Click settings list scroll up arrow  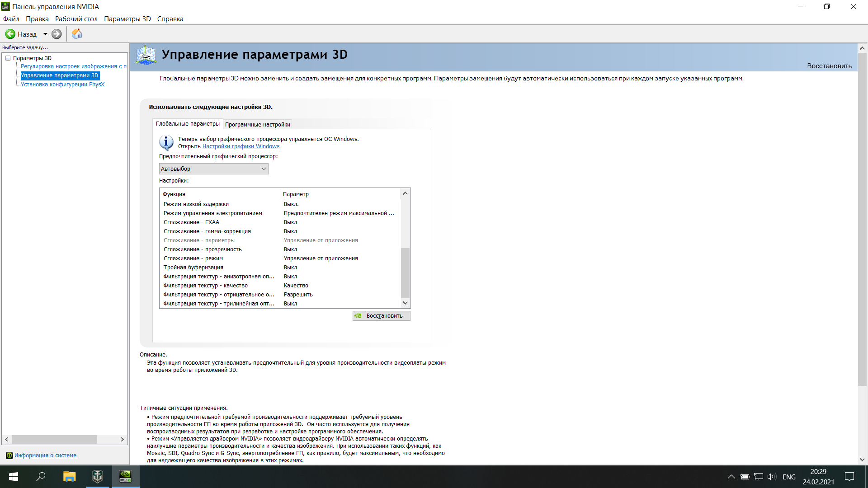(405, 193)
